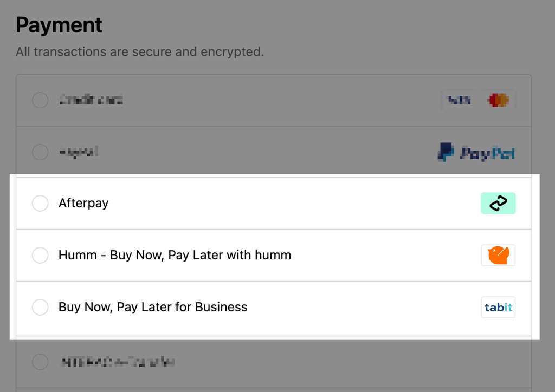The width and height of the screenshot is (555, 392).
Task: Click the Visa card logo
Action: pos(458,100)
